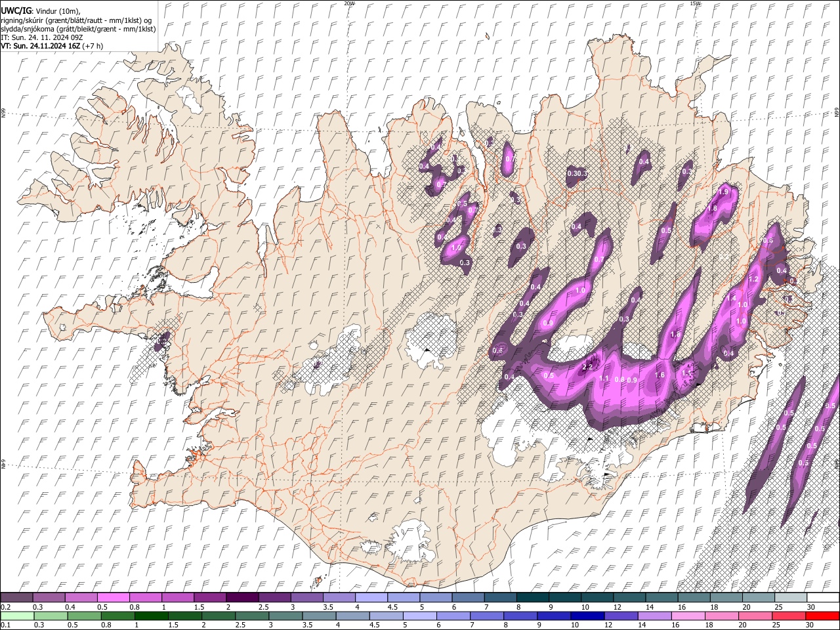The image size is (840, 630).
Task: Click the '3.5' label in upper legend row
Action: coord(327,607)
